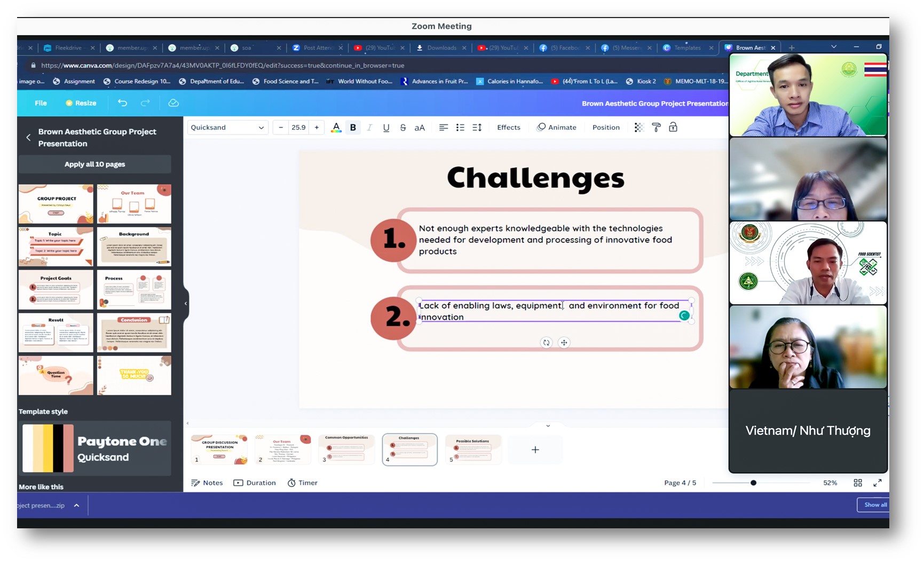This screenshot has height=563, width=924.
Task: Select page 3 Common Opportunities thumbnail
Action: pyautogui.click(x=346, y=449)
